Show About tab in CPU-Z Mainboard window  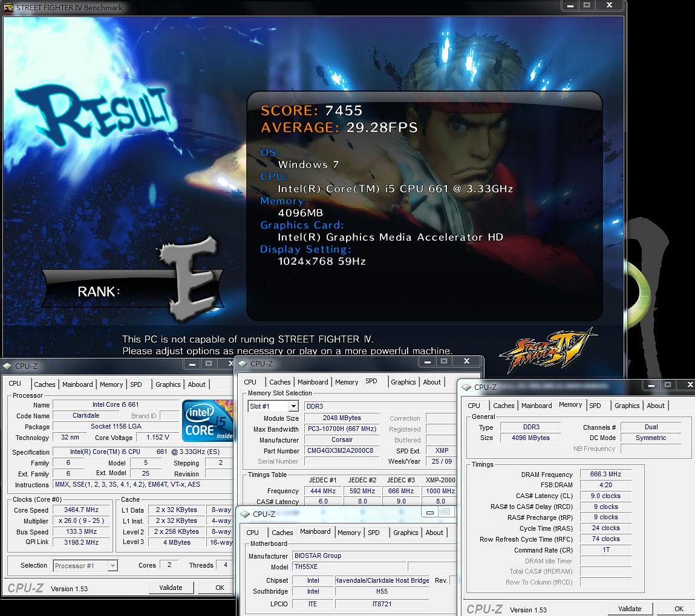point(434,533)
